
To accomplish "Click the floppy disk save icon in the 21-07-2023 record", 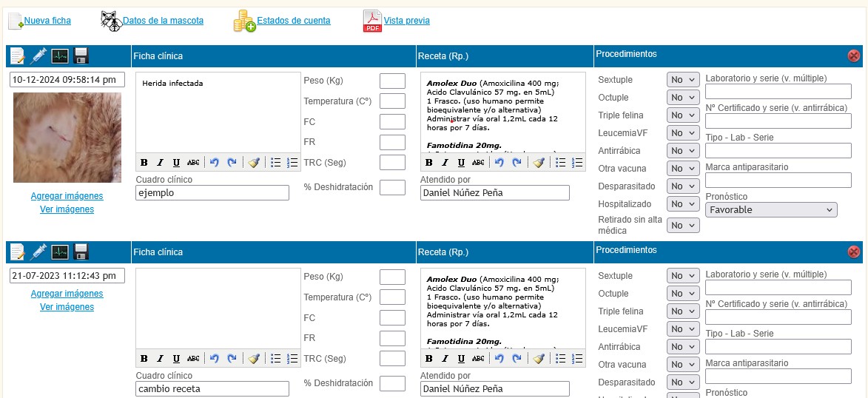I will coord(81,252).
